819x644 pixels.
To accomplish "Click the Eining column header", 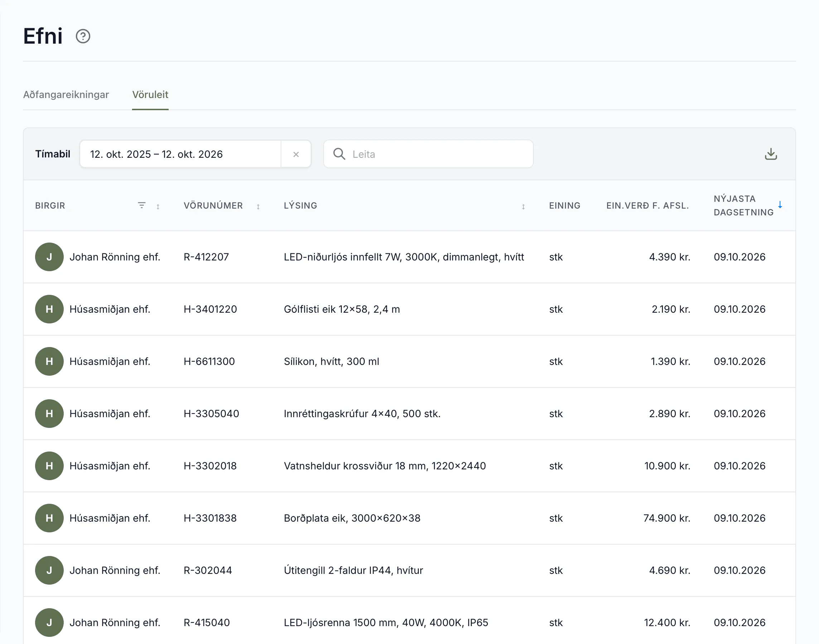I will [565, 205].
